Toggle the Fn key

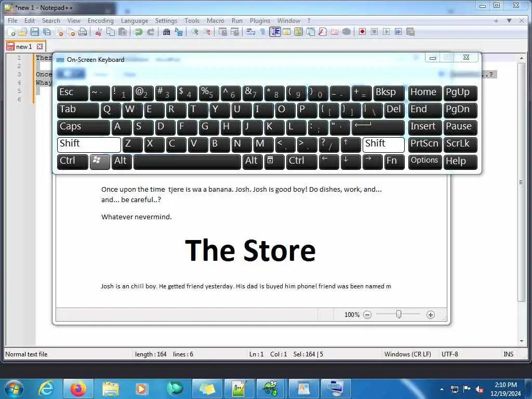[x=394, y=162]
